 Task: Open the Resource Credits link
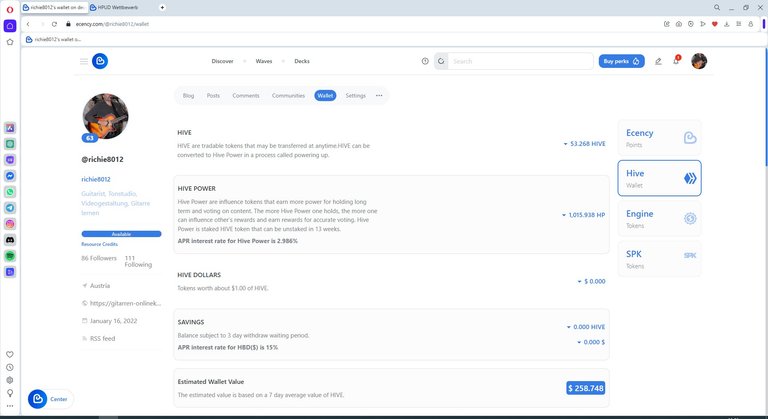coord(99,244)
